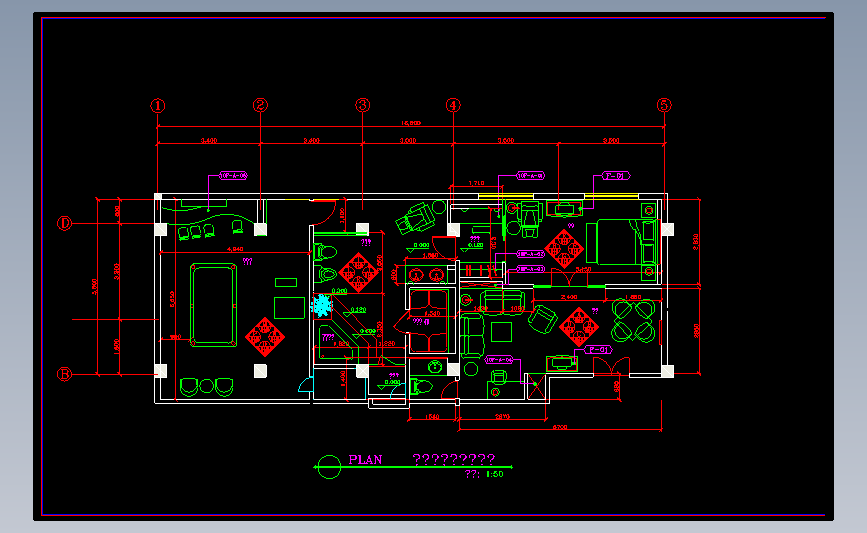Select the 15,600 overall dimension text
Image resolution: width=867 pixels, height=533 pixels.
click(410, 123)
